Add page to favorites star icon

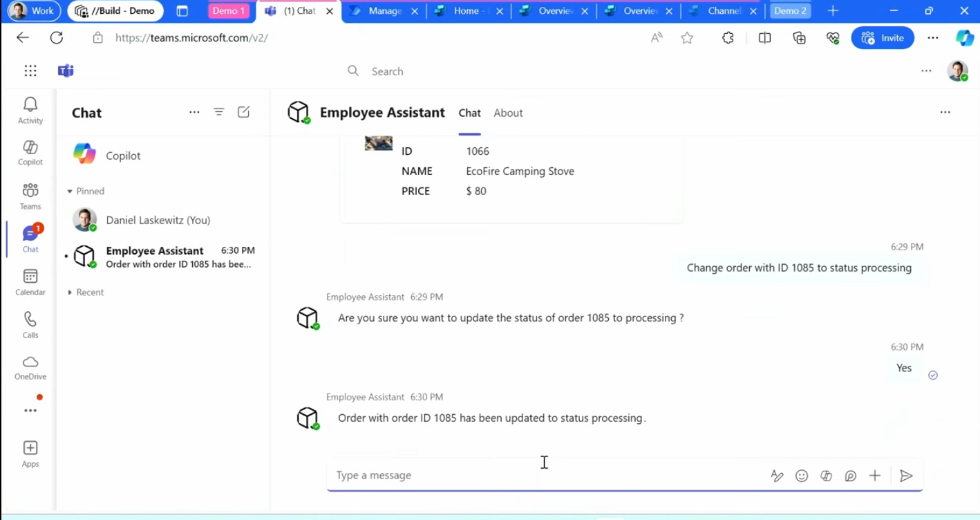coord(687,38)
